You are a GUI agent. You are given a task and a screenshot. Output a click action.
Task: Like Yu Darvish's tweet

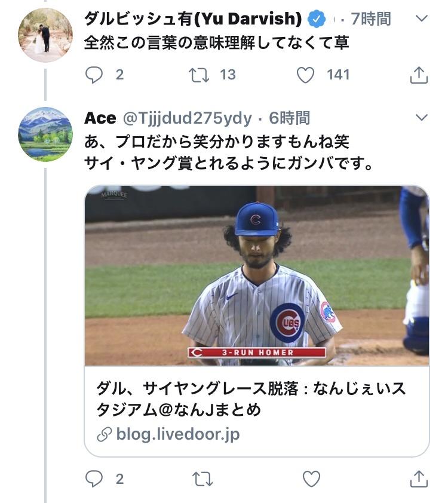306,75
